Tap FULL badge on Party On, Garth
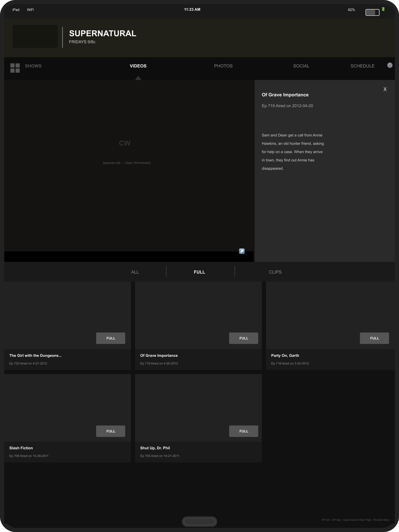Viewport: 399px width, 532px height. point(374,338)
